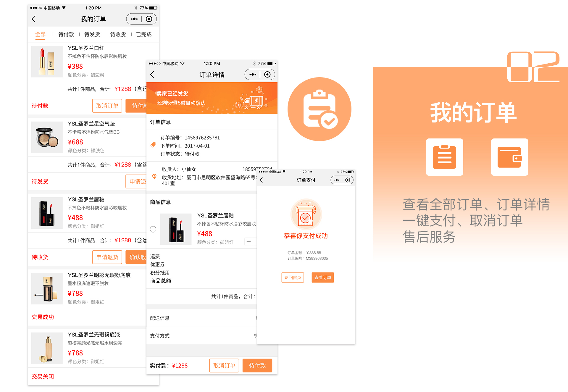Click the 交易关闭 status label
Screen dimensions: 568x392
[x=43, y=376]
